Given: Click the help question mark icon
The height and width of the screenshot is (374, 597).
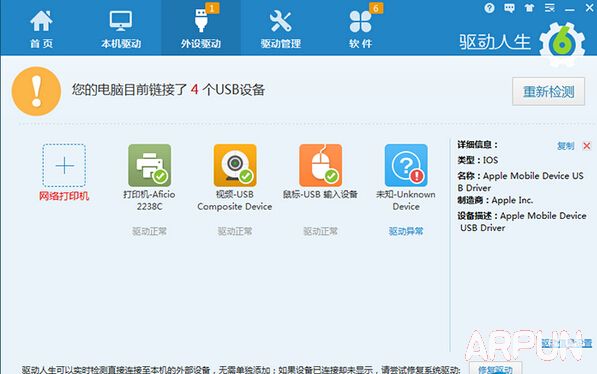Looking at the screenshot, I should (x=489, y=8).
